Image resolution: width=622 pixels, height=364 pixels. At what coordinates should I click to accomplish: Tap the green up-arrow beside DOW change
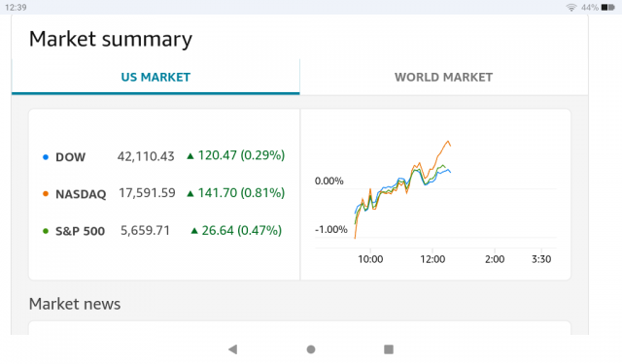[x=190, y=156]
